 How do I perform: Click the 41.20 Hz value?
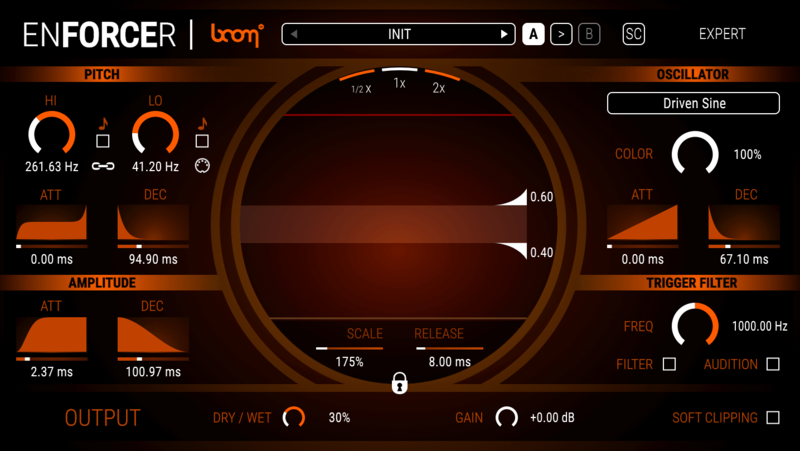(x=156, y=167)
